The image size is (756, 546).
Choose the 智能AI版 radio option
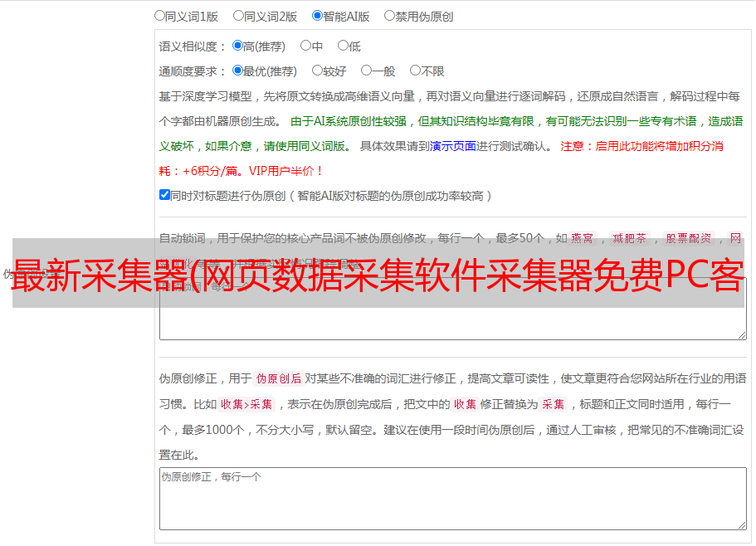click(x=317, y=16)
